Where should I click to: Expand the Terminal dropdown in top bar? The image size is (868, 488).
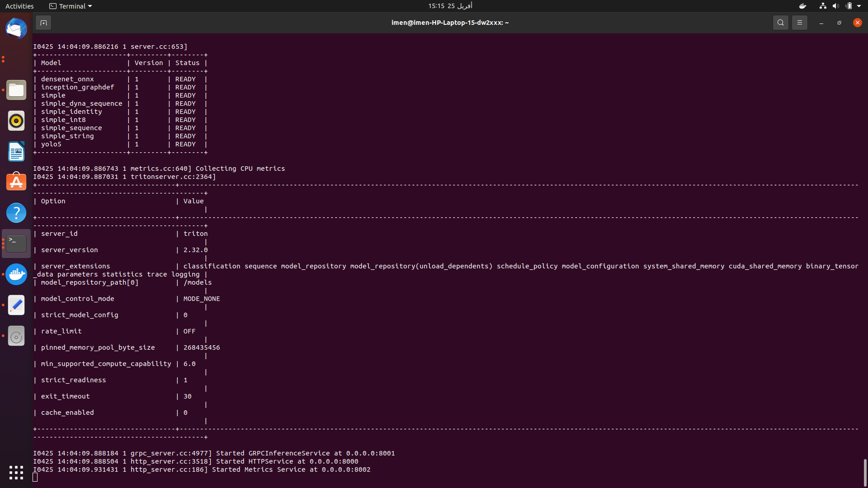click(70, 6)
